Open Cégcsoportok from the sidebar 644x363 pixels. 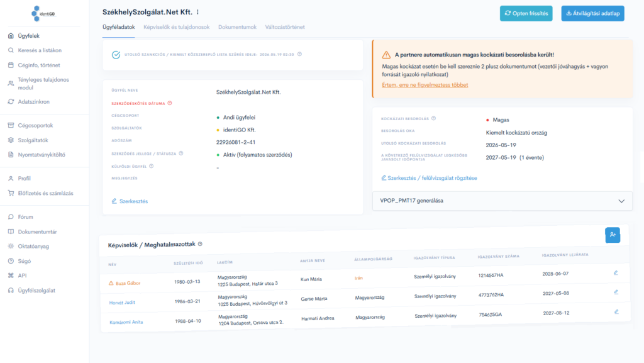[35, 125]
